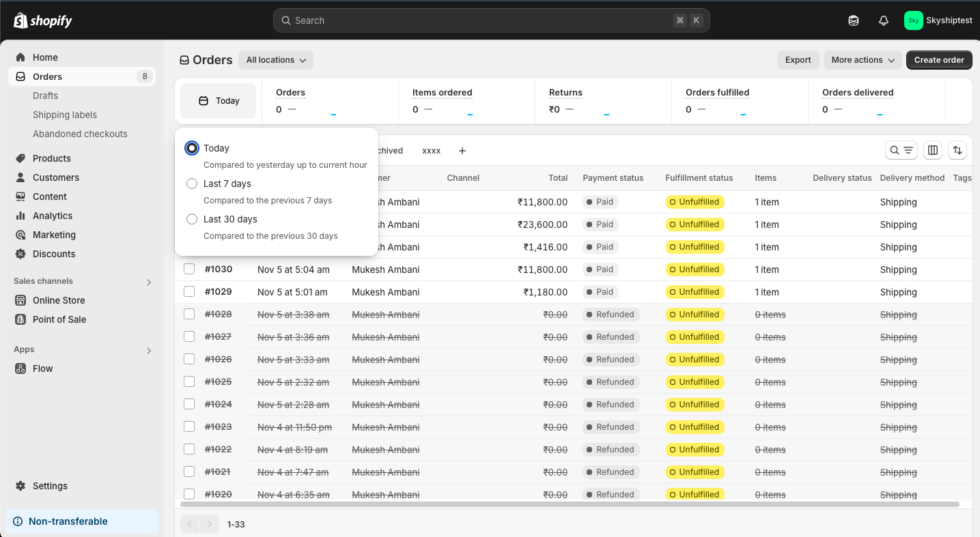980x537 pixels.
Task: Click the search and filter orders icon
Action: click(x=901, y=150)
